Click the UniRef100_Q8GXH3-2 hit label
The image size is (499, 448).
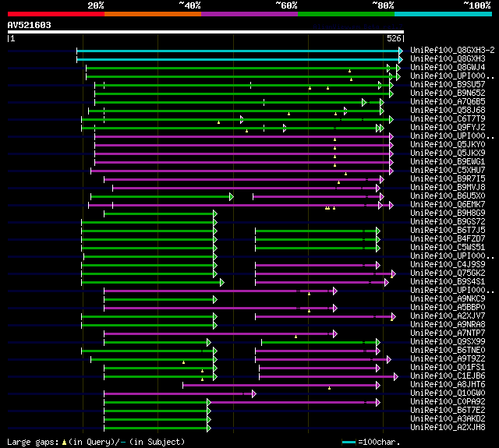click(x=452, y=50)
